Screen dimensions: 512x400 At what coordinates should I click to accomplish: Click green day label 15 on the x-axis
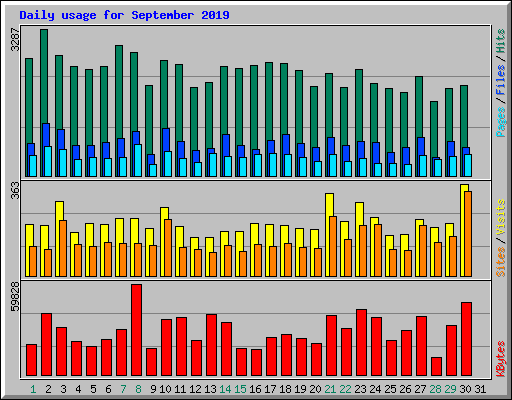click(x=240, y=389)
